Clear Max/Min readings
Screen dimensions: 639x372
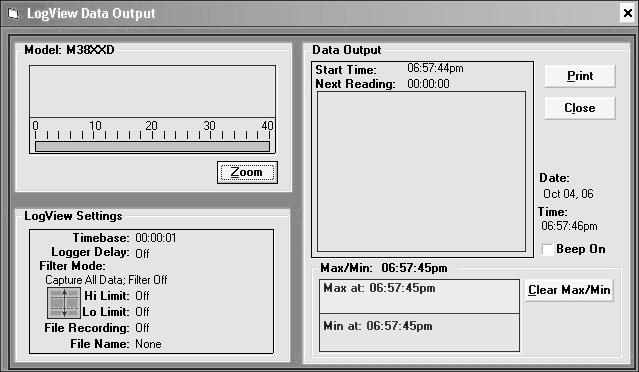(x=569, y=290)
